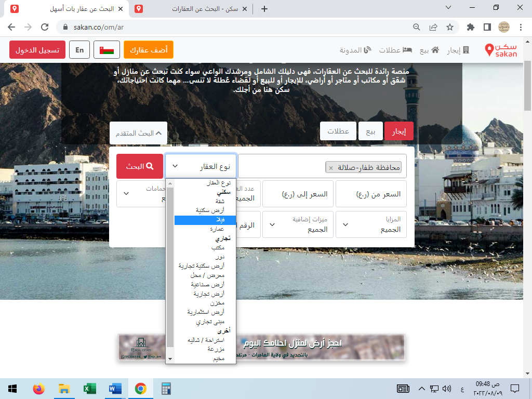This screenshot has width=532, height=399.
Task: Open the Extensions puzzle icon
Action: (471, 27)
